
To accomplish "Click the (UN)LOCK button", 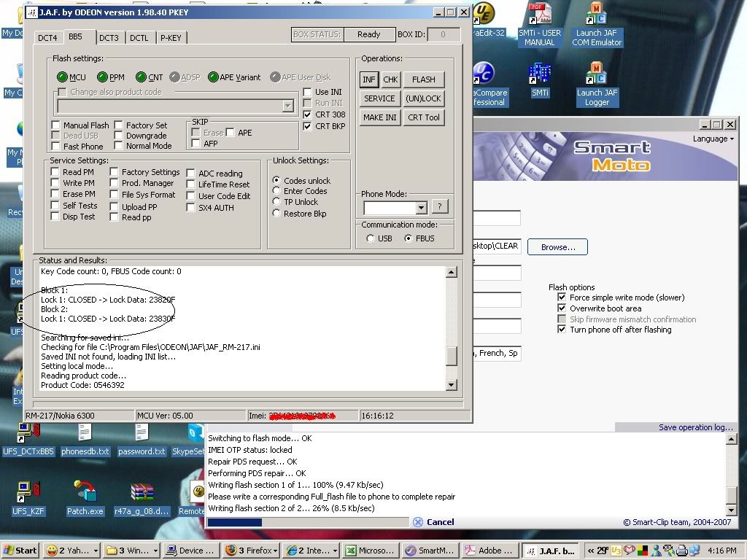I will coord(424,98).
